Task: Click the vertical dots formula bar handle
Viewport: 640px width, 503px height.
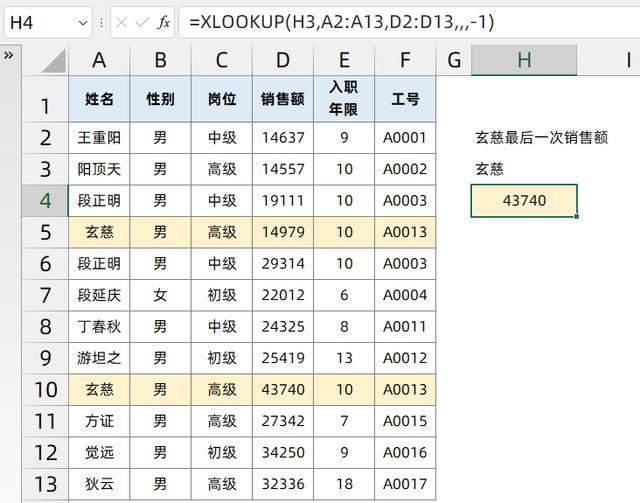Action: pyautogui.click(x=101, y=22)
